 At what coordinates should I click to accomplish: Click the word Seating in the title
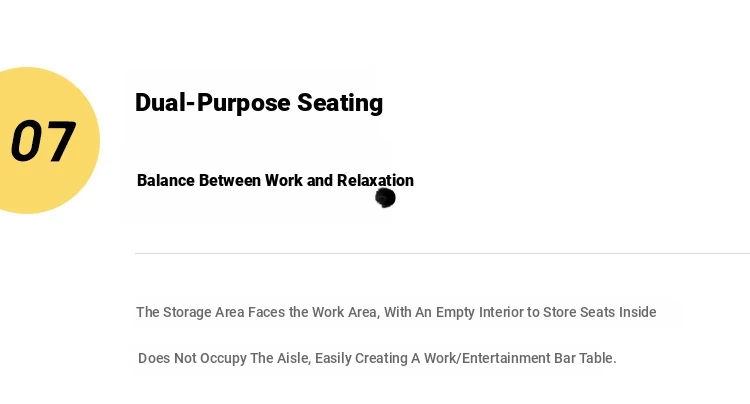tap(340, 103)
